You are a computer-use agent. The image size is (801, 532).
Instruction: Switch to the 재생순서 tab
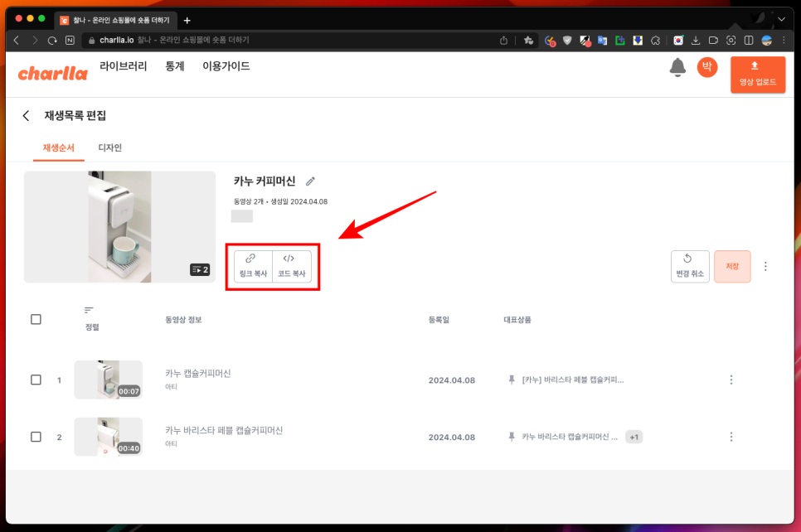coord(58,148)
